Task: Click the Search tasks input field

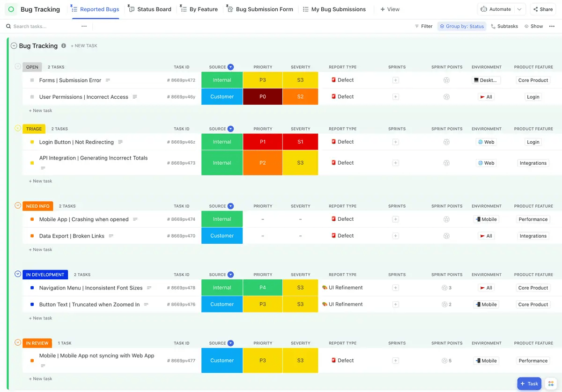Action: tap(42, 26)
